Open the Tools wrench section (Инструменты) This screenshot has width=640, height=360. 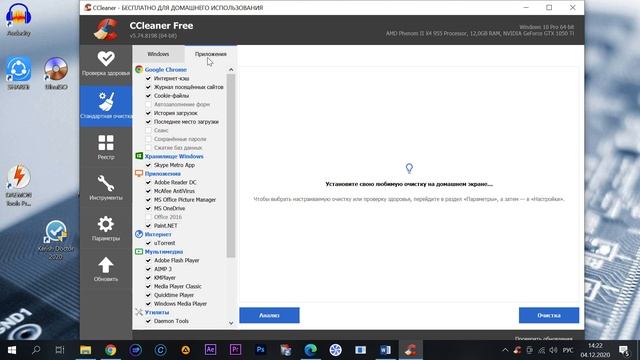(x=106, y=187)
